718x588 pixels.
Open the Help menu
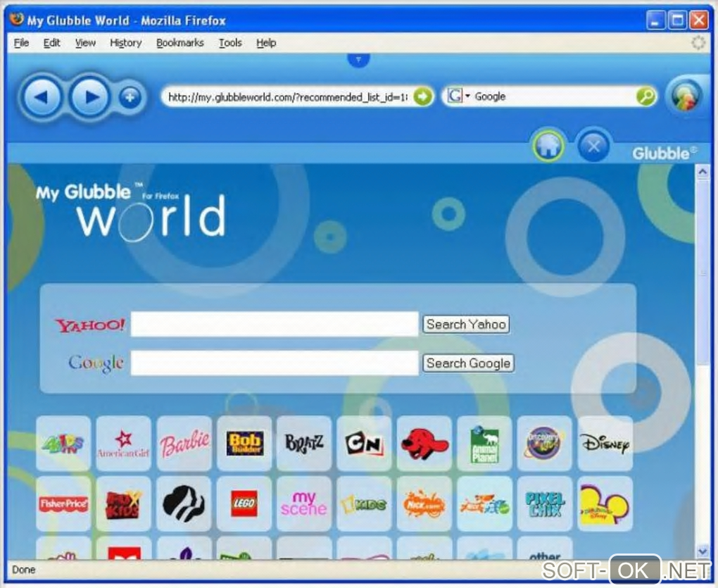point(266,42)
